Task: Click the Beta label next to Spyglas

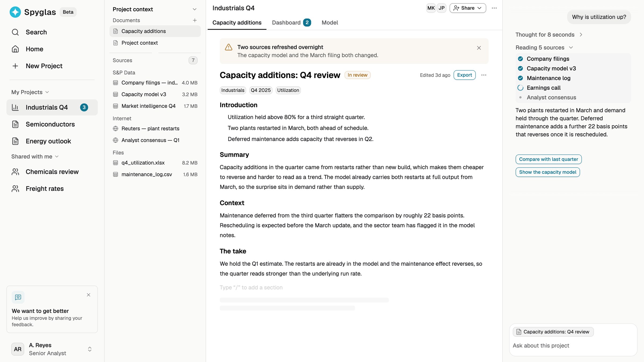Action: tap(68, 12)
